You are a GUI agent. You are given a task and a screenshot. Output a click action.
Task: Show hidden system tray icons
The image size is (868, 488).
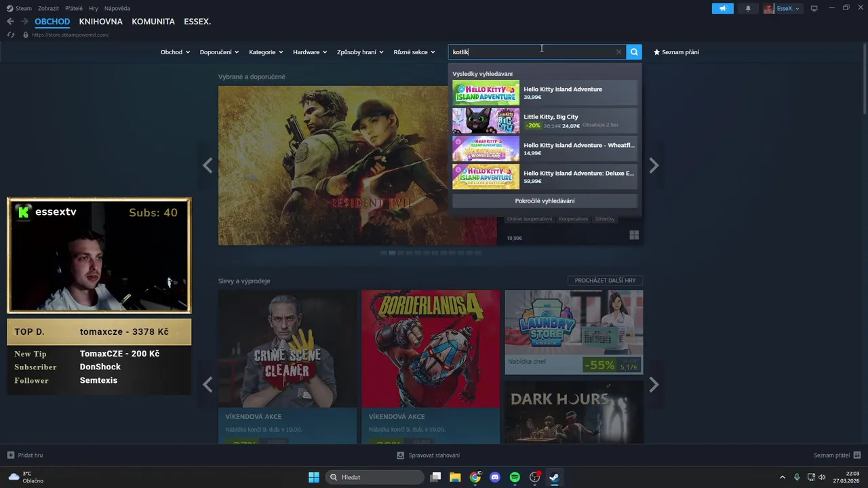pyautogui.click(x=782, y=477)
